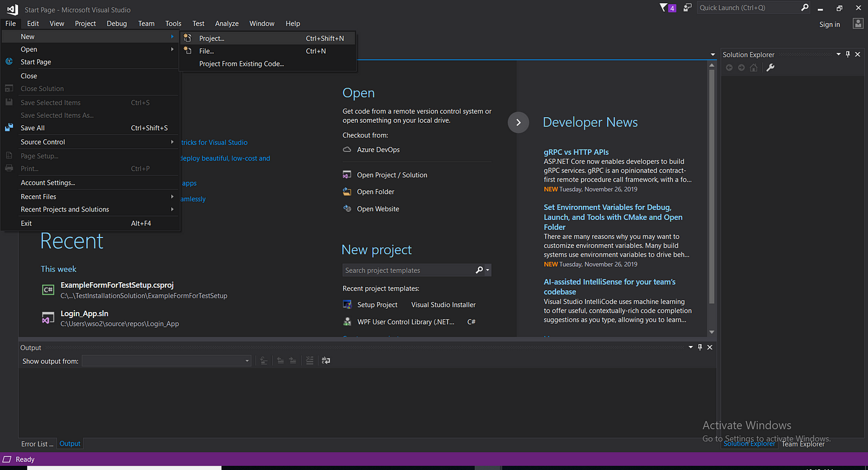The image size is (868, 470).
Task: Click Exit in File menu
Action: click(91, 223)
